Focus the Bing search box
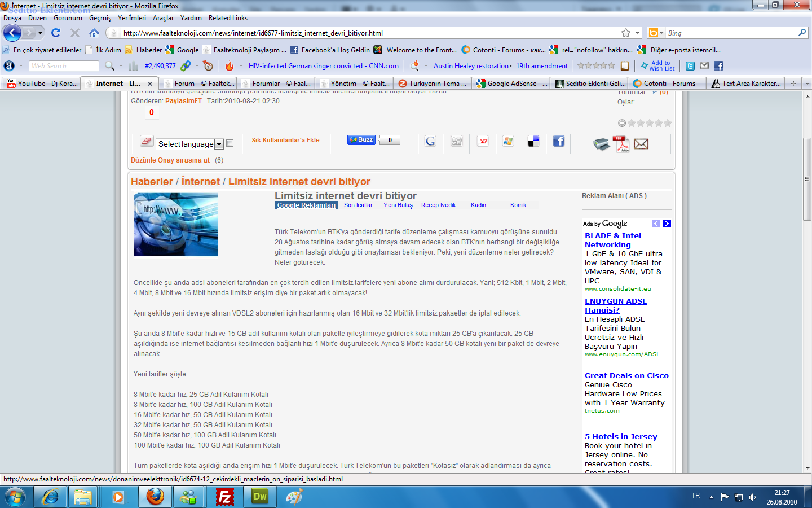This screenshot has height=508, width=812. tap(731, 33)
